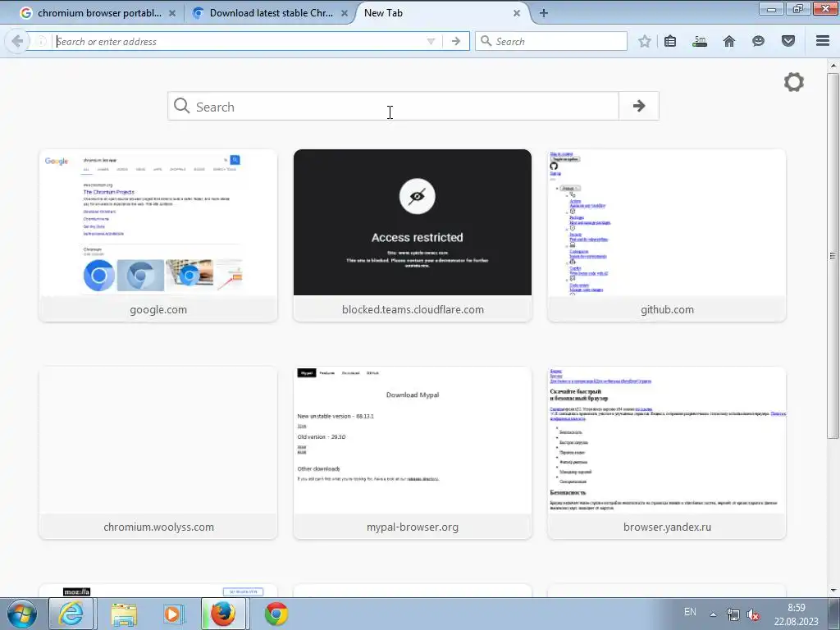Open new tab page gear settings
Viewport: 840px width, 630px height.
pos(794,82)
